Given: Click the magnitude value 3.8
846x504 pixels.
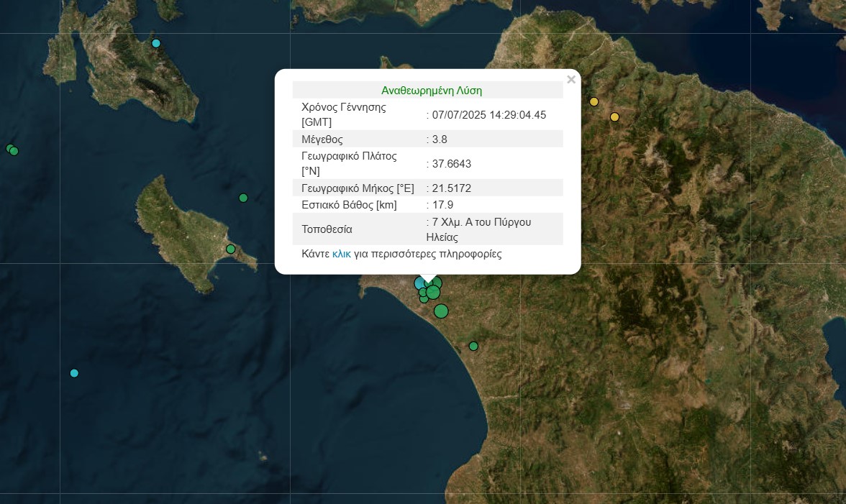Looking at the screenshot, I should tap(439, 139).
